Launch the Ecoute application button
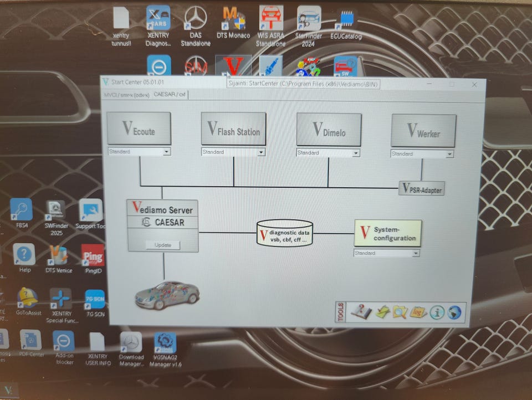Viewport: 532px width, 400px height. (139, 128)
